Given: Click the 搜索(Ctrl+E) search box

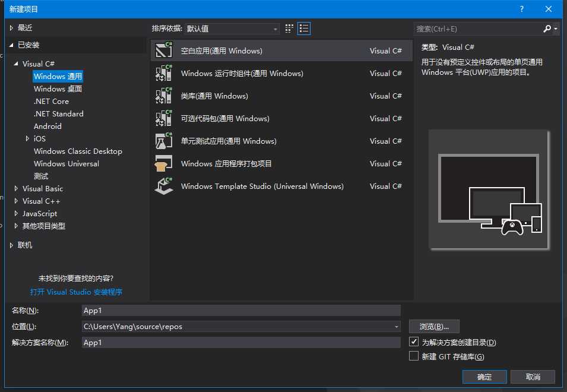Looking at the screenshot, I should tap(478, 29).
